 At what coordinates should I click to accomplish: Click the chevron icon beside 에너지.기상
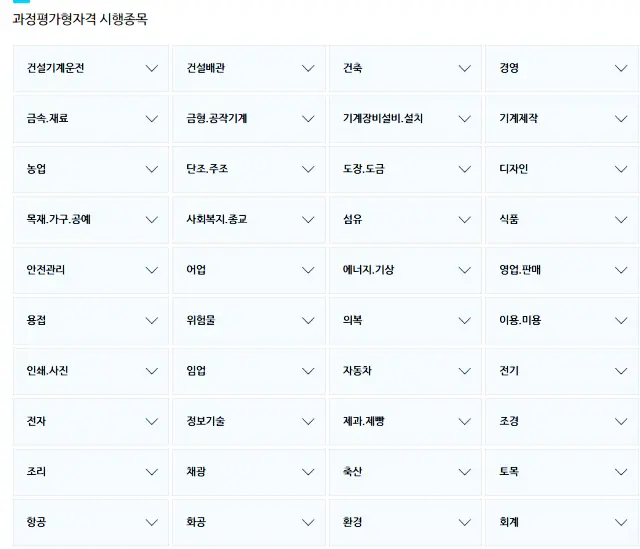click(464, 270)
